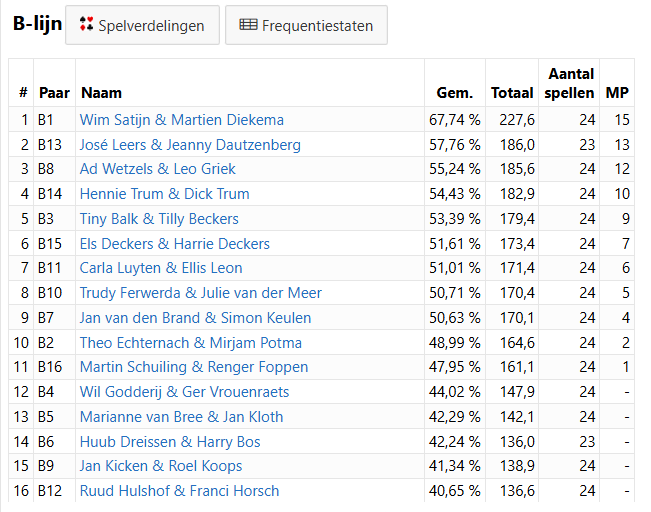This screenshot has width=651, height=512.
Task: View Wil Godderij & Ger Vrouenraets results
Action: coord(184,392)
